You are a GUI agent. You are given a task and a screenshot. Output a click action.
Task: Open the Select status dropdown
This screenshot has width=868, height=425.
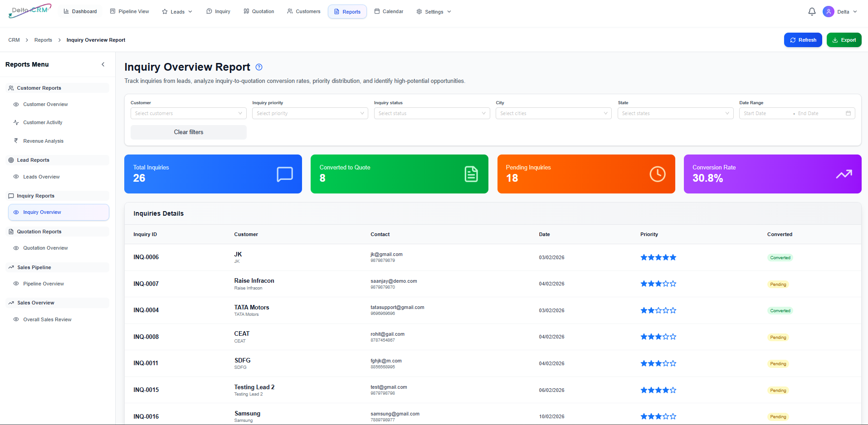tap(432, 113)
